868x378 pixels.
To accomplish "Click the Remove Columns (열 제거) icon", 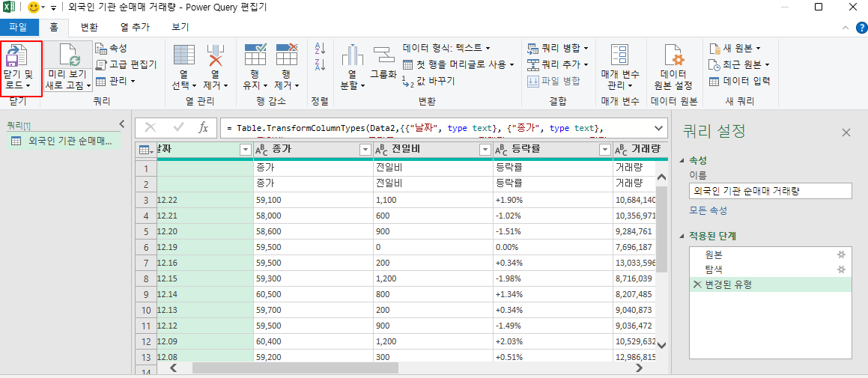I will 216,55.
